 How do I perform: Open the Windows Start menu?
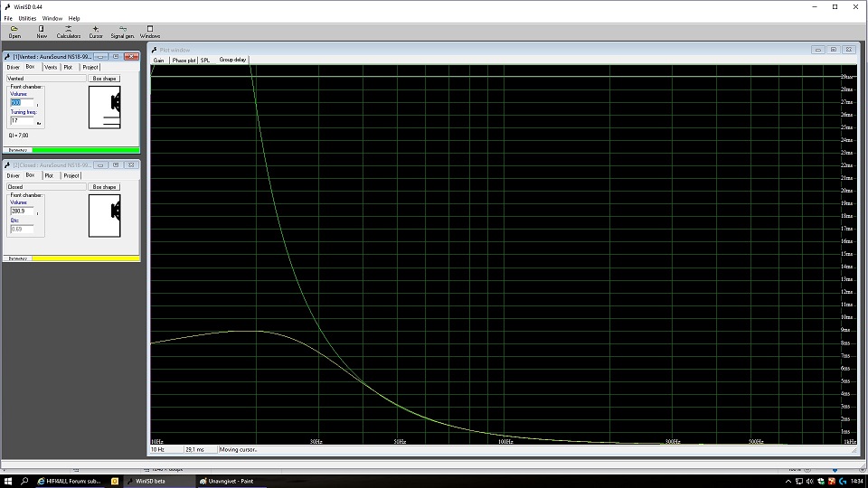[x=8, y=481]
